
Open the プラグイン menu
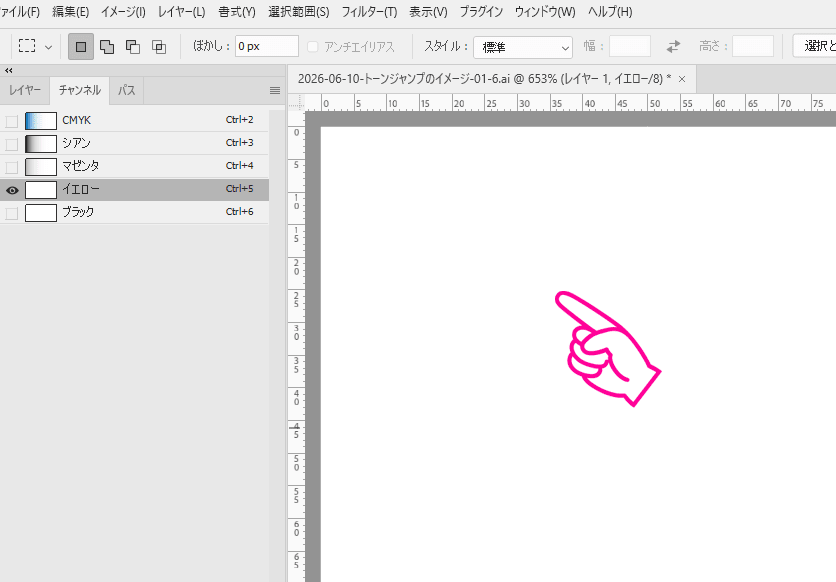pyautogui.click(x=481, y=12)
